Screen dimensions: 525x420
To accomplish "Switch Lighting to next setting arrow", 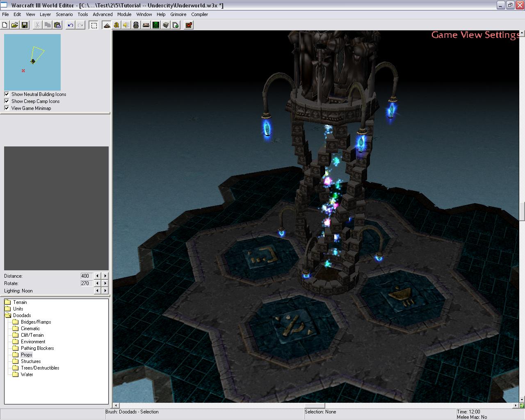I will (x=105, y=291).
